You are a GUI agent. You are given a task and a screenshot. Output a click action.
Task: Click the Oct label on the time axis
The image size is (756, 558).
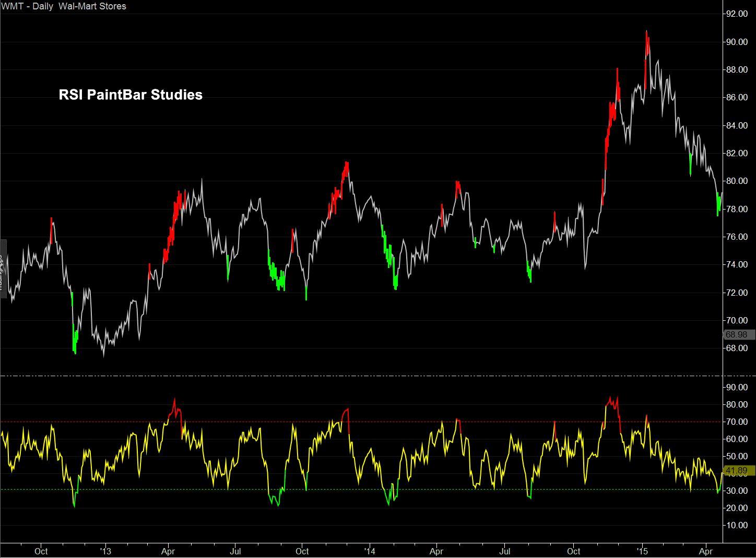click(41, 551)
